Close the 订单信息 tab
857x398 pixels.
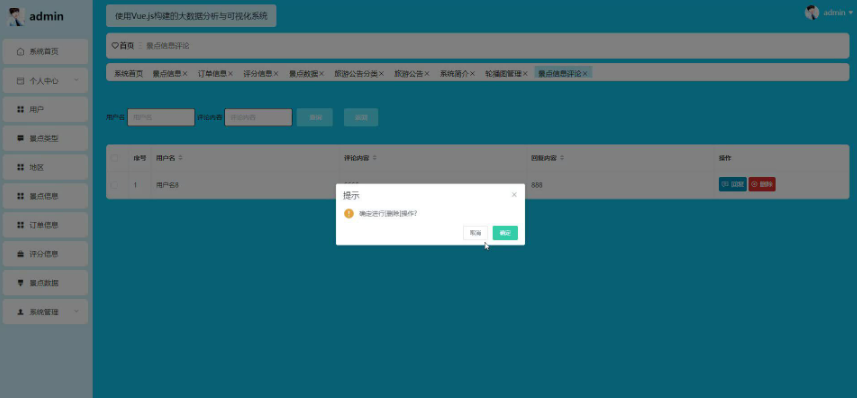coord(230,73)
